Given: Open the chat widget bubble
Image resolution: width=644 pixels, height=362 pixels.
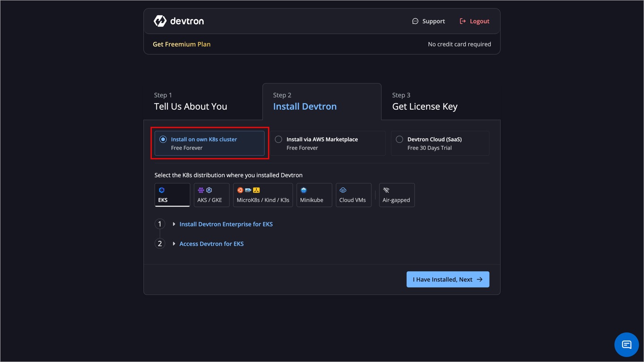Looking at the screenshot, I should tap(626, 345).
